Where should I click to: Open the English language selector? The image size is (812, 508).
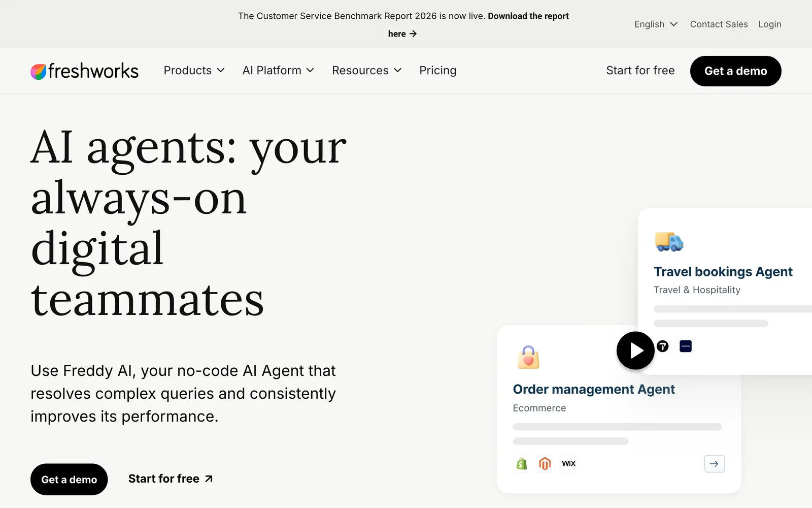coord(656,24)
